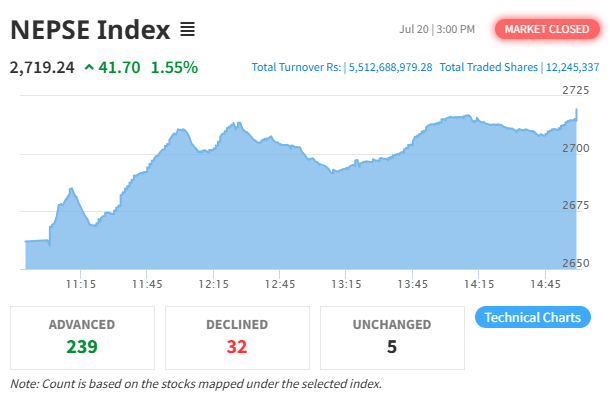Select the UNCHANGED 5 box

click(392, 338)
